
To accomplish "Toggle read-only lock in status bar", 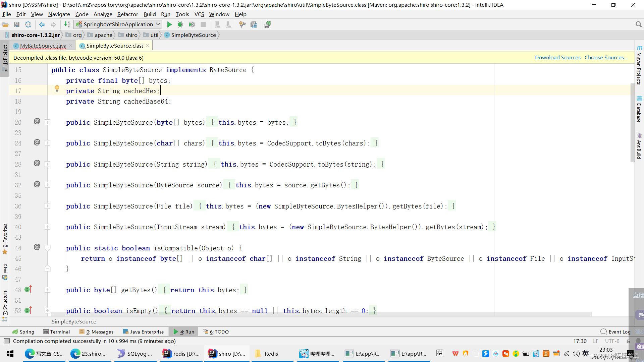I will tap(628, 341).
